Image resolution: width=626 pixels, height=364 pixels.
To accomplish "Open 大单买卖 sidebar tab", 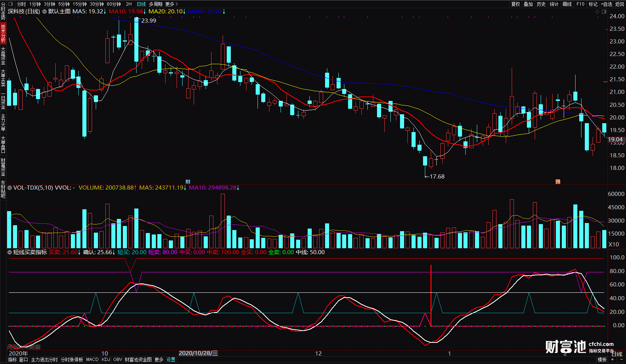I will pos(3,78).
